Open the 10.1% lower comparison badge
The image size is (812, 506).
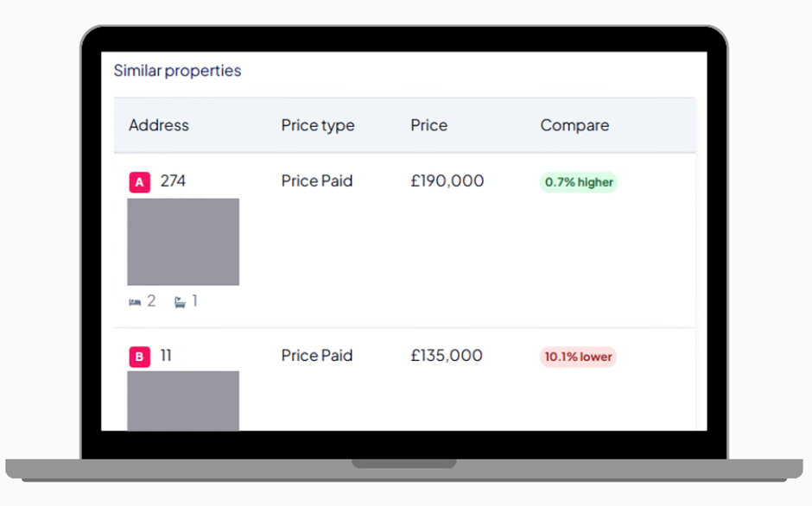coord(578,357)
